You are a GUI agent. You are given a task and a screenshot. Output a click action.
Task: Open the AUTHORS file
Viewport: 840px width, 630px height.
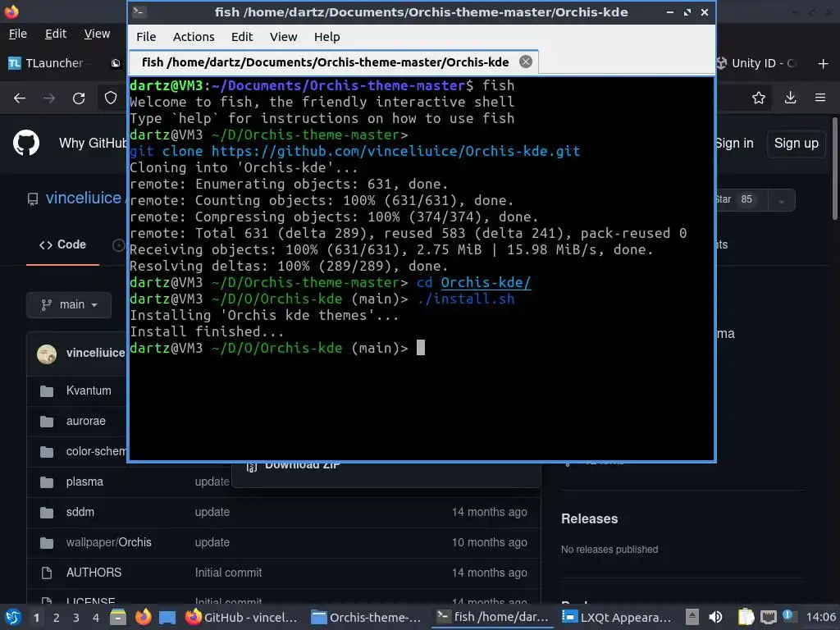coord(94,572)
